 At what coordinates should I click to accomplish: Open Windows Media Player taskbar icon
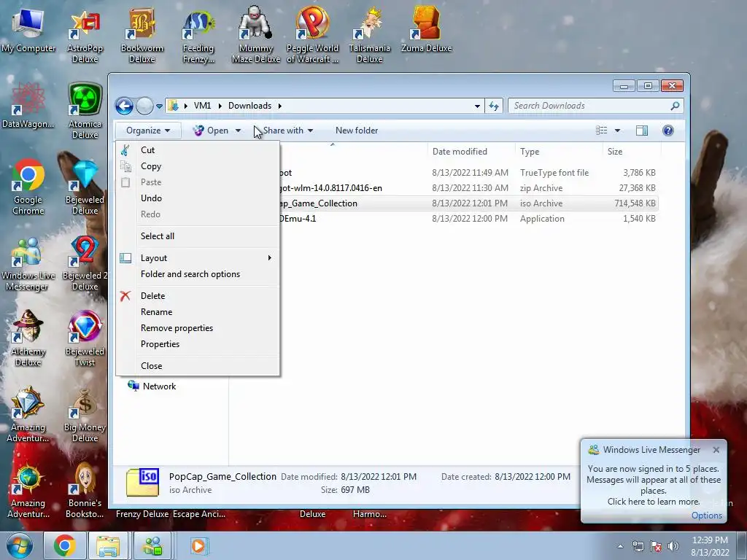click(x=198, y=545)
